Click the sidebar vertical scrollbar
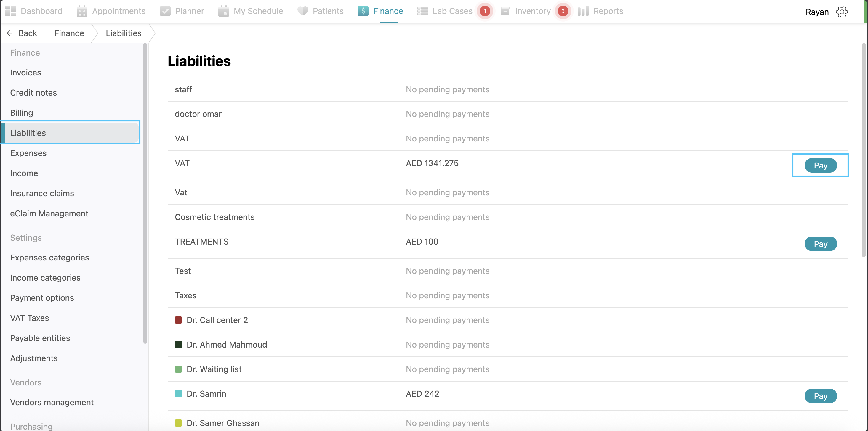 (145, 193)
